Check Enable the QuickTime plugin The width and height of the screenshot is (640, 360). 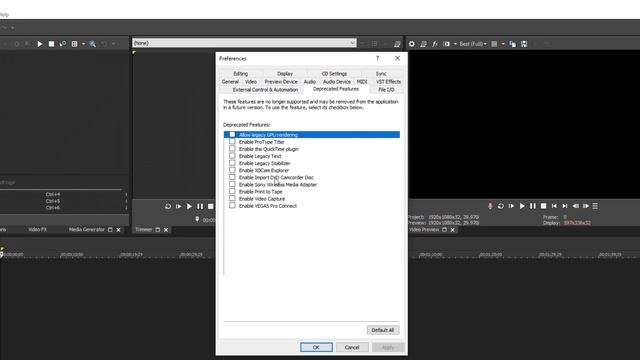(x=232, y=149)
